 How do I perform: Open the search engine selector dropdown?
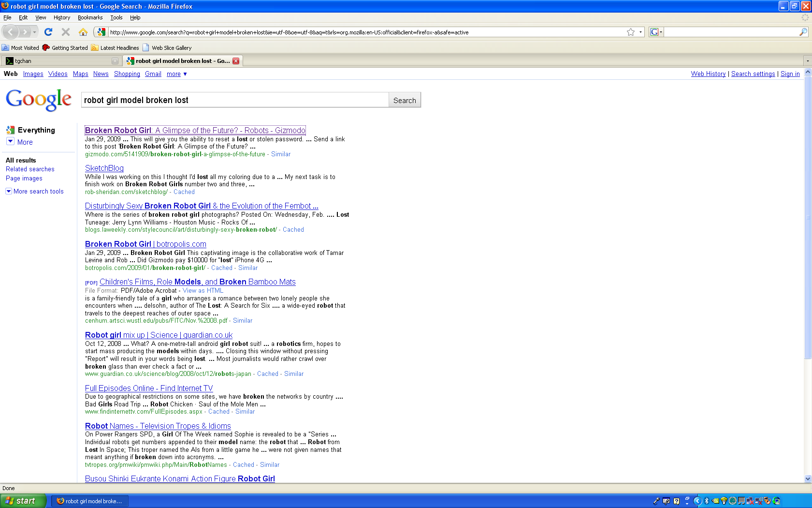tap(656, 32)
